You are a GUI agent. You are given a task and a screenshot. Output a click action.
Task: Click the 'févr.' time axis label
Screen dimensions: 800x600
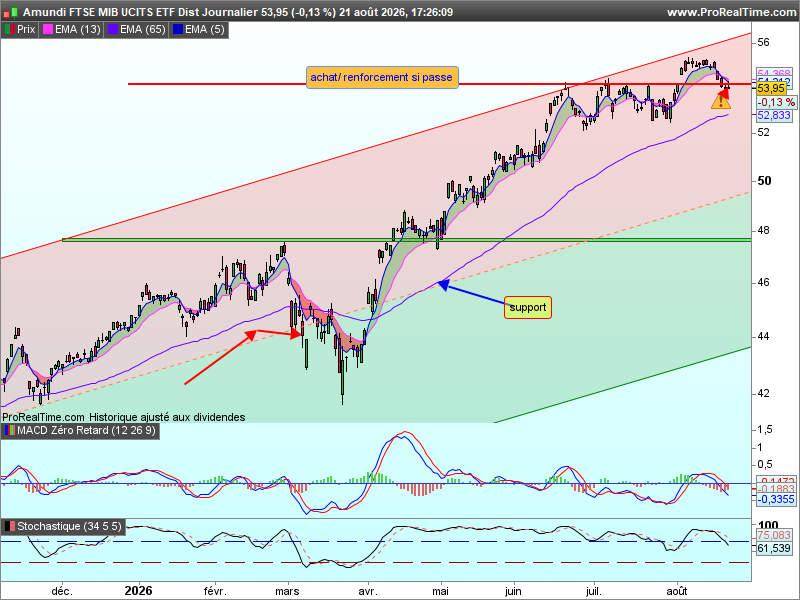[215, 591]
